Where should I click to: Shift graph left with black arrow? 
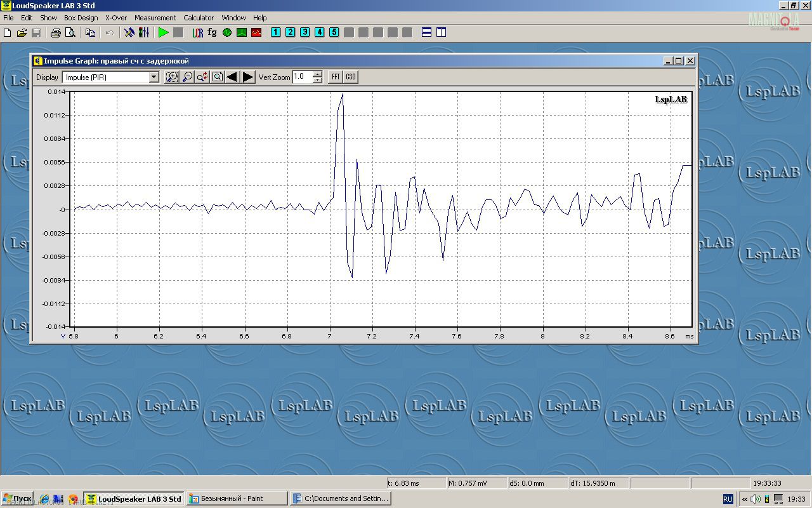click(x=232, y=77)
